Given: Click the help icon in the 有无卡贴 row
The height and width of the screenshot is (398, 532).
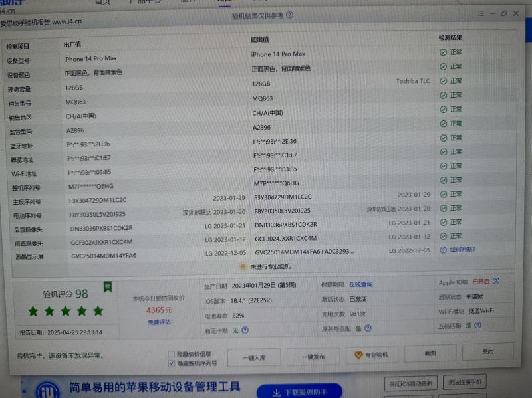Looking at the screenshot, I should [x=245, y=330].
